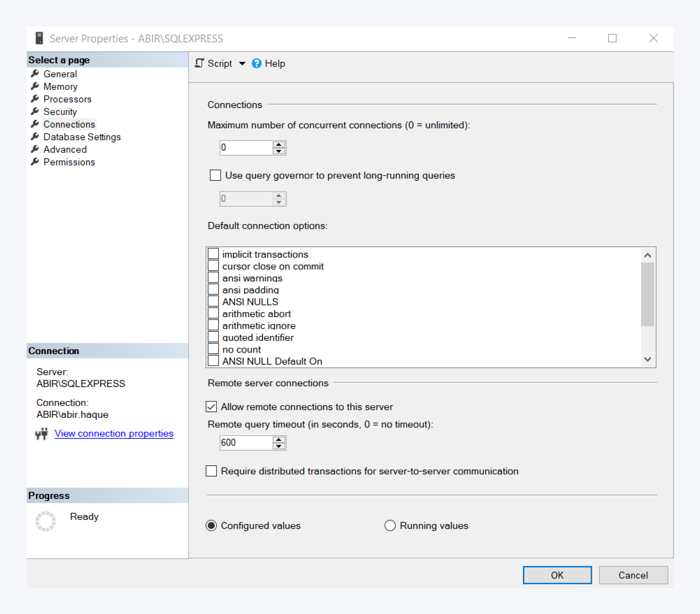Select the Advanced page
This screenshot has width=700, height=614.
(65, 149)
